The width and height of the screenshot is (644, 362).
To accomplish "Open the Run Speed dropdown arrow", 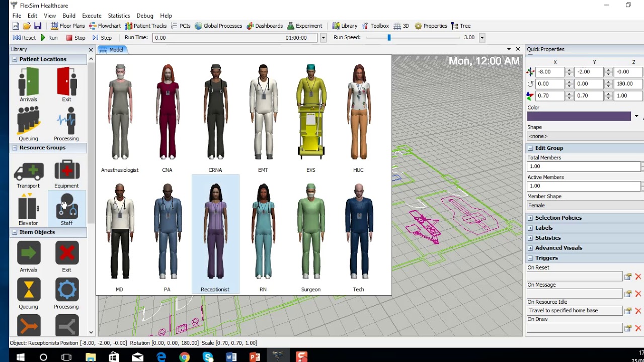I will tap(482, 38).
